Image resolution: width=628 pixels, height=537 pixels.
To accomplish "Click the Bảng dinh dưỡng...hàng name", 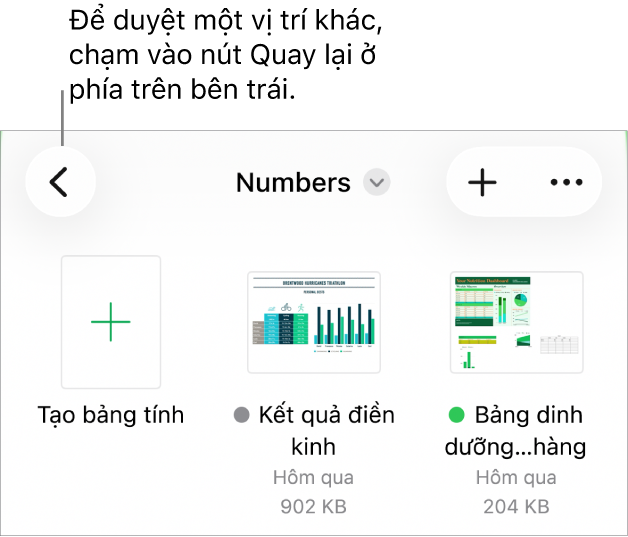I will (x=515, y=430).
